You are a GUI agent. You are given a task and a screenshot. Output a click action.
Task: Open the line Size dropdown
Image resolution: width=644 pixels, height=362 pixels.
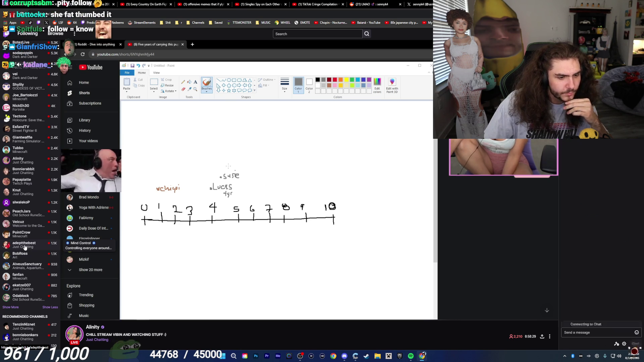(x=285, y=85)
